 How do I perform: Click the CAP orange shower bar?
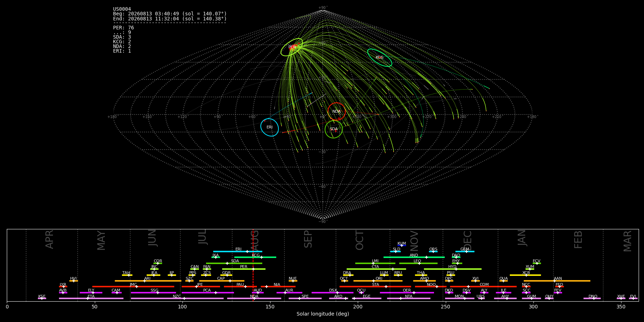point(222,281)
